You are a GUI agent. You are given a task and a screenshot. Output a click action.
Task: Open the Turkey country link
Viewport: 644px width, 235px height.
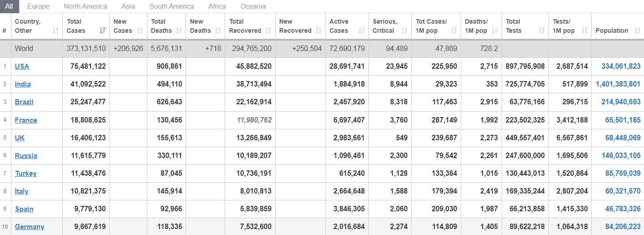(25, 174)
